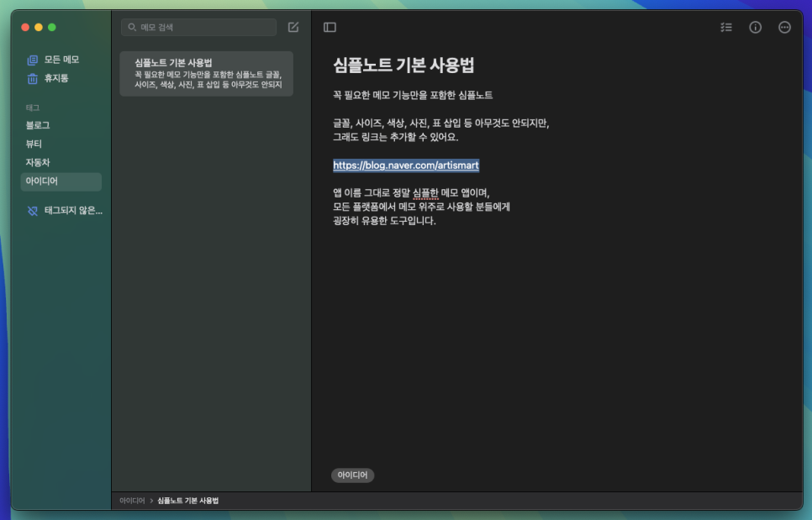Click the 태그 section header

coord(33,108)
